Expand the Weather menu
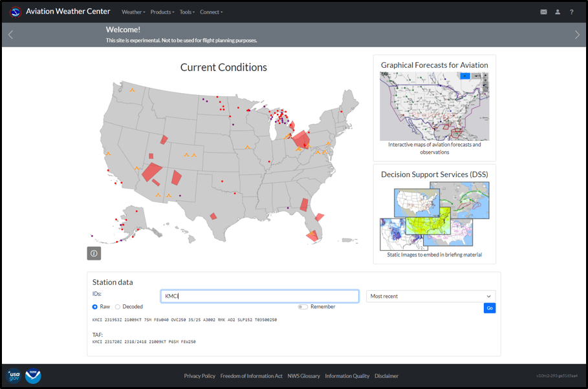Image resolution: width=588 pixels, height=389 pixels. click(133, 12)
